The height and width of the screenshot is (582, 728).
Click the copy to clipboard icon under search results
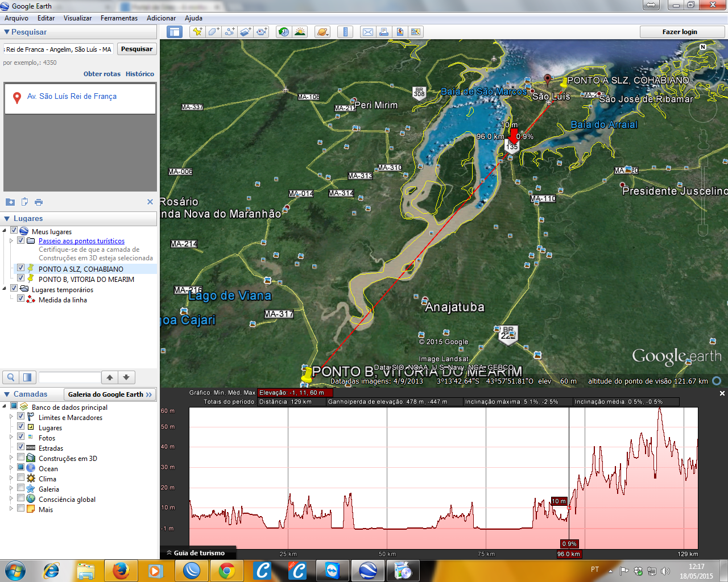pyautogui.click(x=24, y=202)
